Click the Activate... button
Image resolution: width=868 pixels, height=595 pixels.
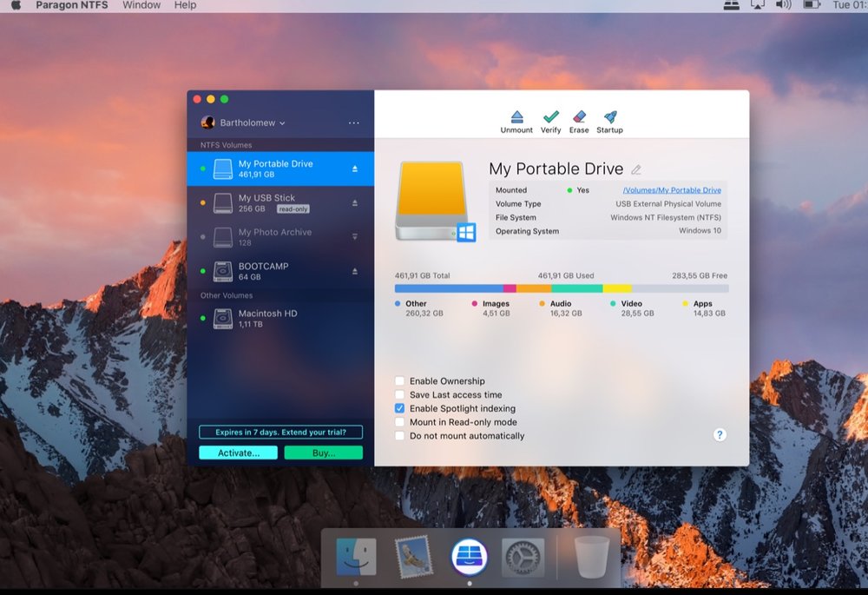[x=239, y=453]
